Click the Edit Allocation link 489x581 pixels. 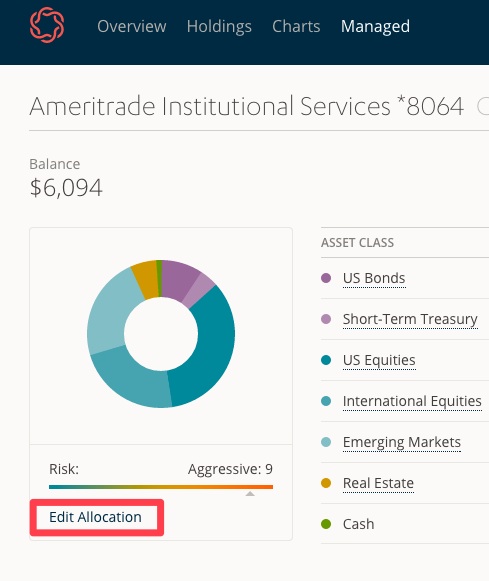96,517
